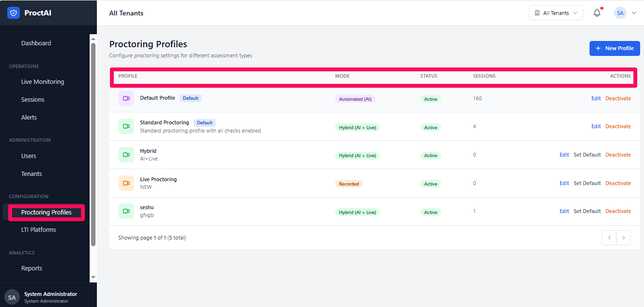
Task: Click the Automated (AI) mode badge
Action: 355,99
